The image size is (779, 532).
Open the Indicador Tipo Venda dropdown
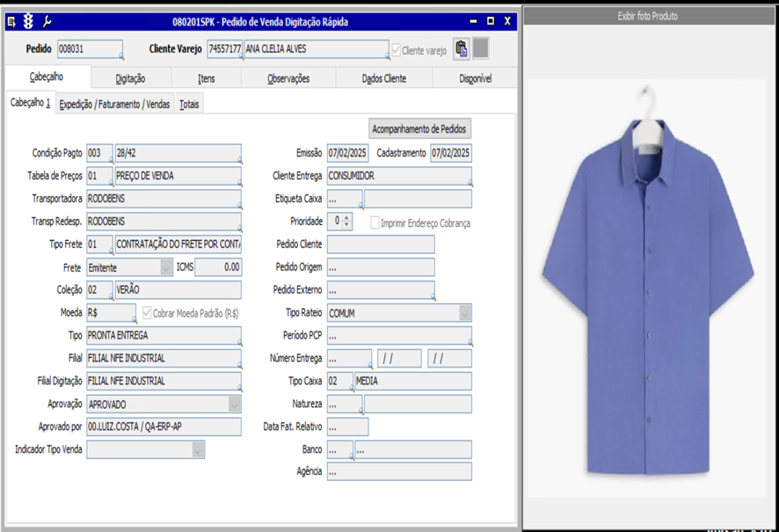(198, 450)
